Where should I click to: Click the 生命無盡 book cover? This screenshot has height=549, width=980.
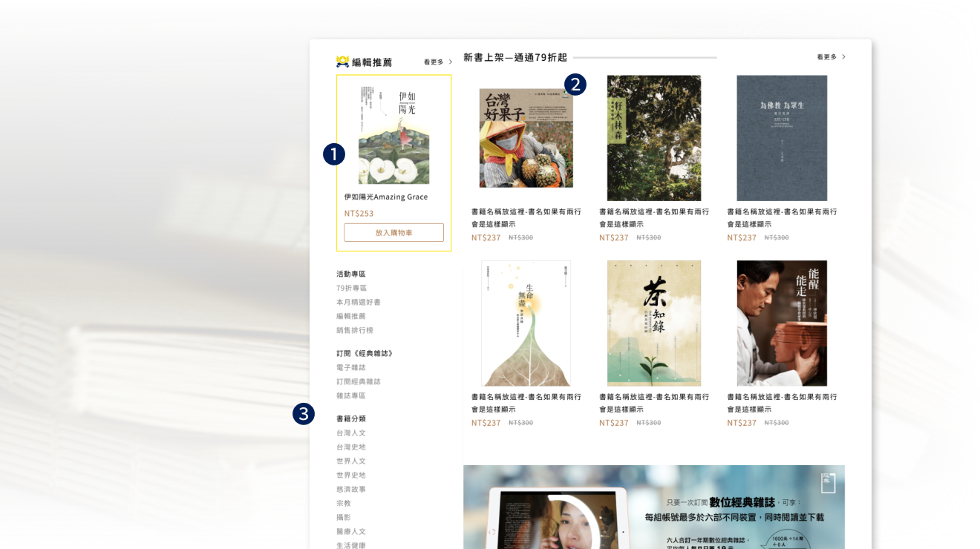(x=526, y=323)
